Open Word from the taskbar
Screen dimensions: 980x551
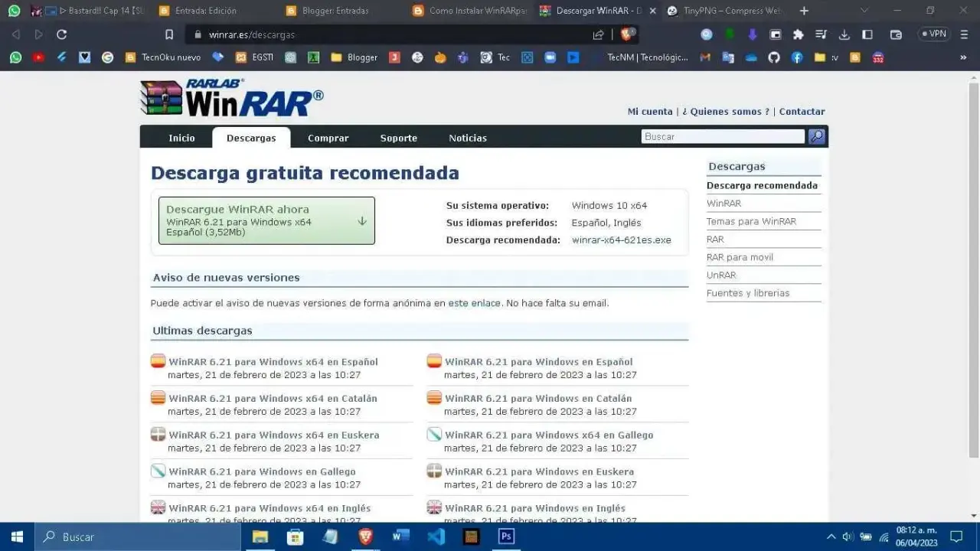400,536
